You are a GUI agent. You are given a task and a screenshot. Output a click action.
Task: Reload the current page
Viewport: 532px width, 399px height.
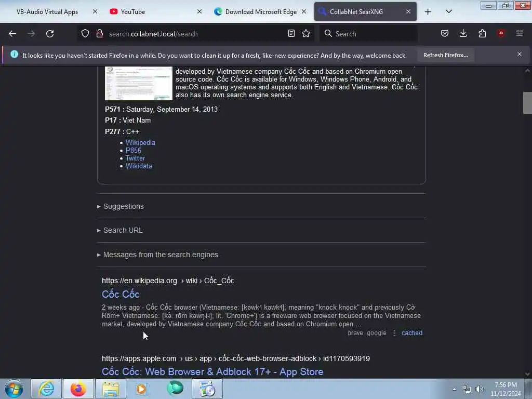(50, 34)
